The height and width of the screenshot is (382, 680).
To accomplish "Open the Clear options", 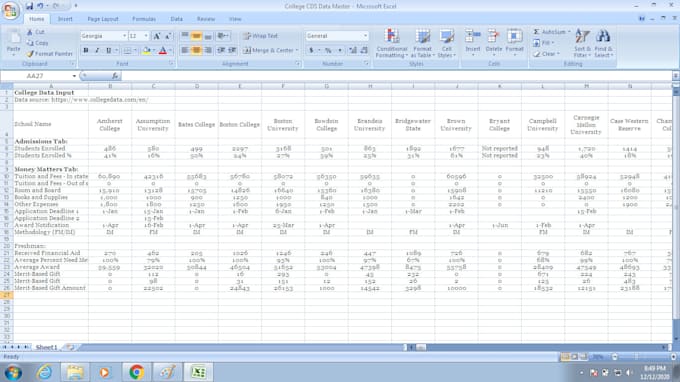I will [x=546, y=54].
